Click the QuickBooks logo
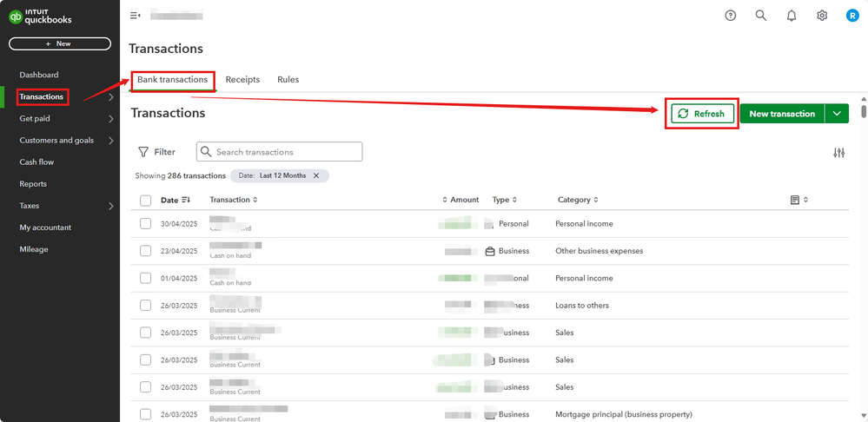The height and width of the screenshot is (422, 868). coord(40,17)
